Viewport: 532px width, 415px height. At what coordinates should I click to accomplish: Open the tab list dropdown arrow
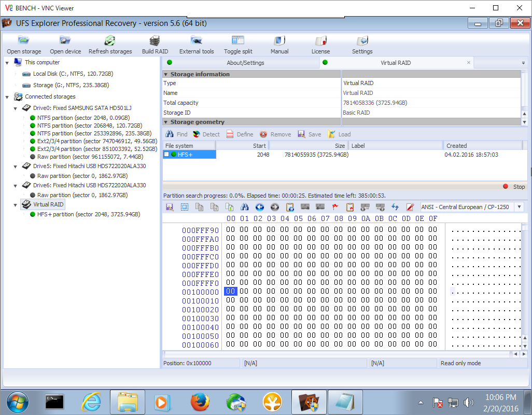tap(523, 63)
